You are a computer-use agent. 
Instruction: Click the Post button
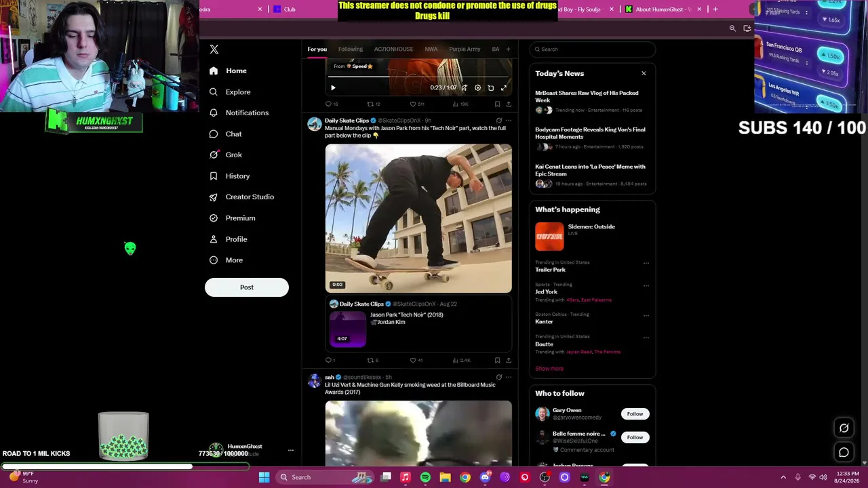[x=247, y=287]
